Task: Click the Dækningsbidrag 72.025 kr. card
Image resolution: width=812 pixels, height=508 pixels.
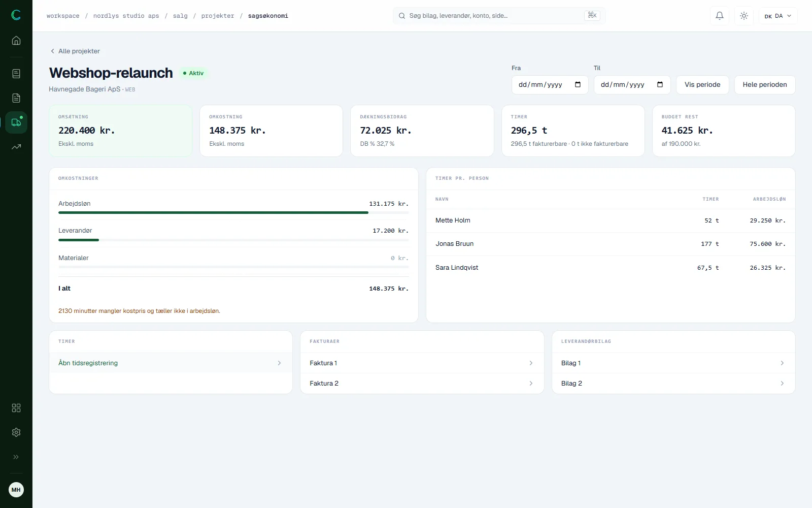Action: tap(422, 131)
